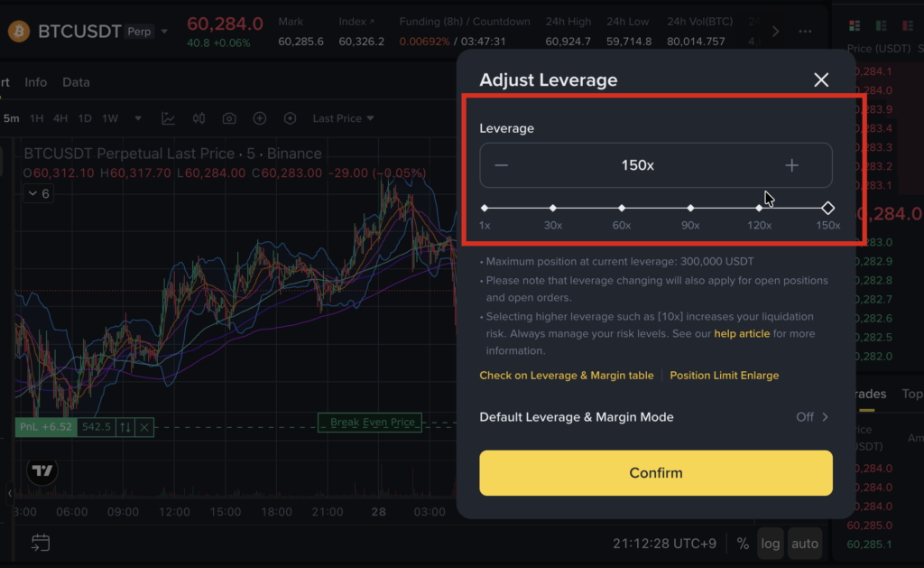924x568 pixels.
Task: Set leverage slider to 60x
Action: tap(622, 209)
